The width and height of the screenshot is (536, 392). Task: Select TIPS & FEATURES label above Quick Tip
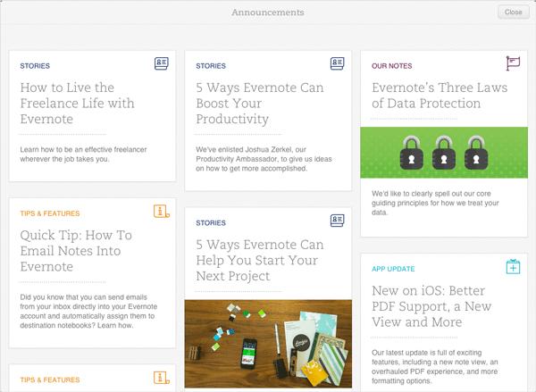pos(50,213)
